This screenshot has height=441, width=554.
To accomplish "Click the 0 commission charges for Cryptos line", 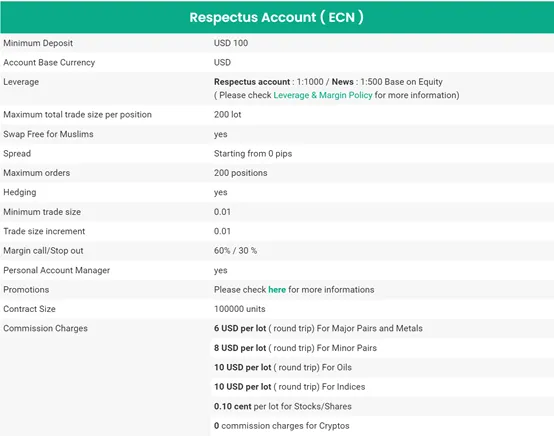I will pyautogui.click(x=281, y=425).
